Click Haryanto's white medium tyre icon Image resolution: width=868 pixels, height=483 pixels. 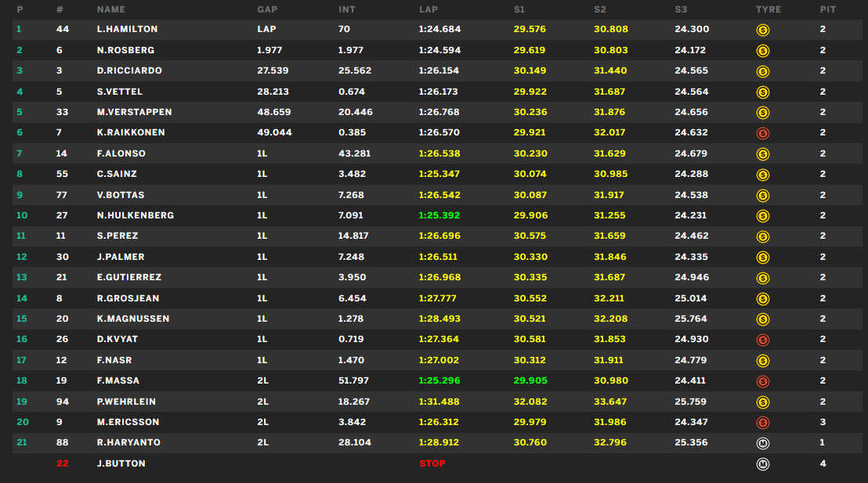click(762, 443)
